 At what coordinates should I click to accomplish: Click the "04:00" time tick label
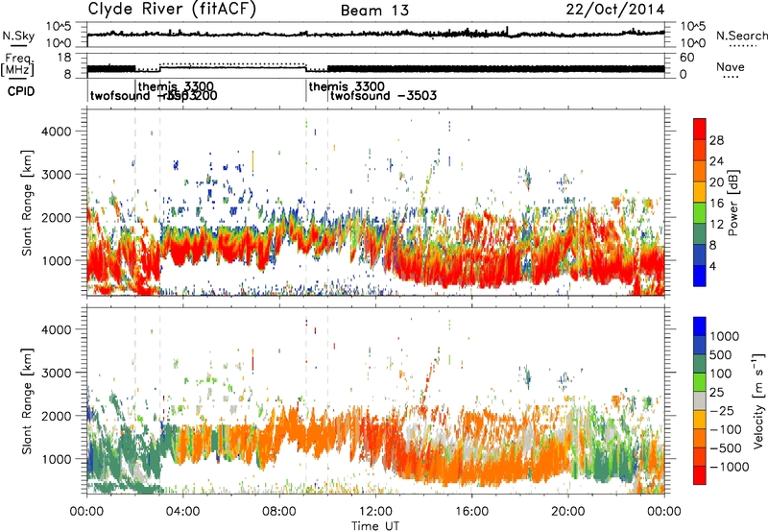tap(182, 512)
